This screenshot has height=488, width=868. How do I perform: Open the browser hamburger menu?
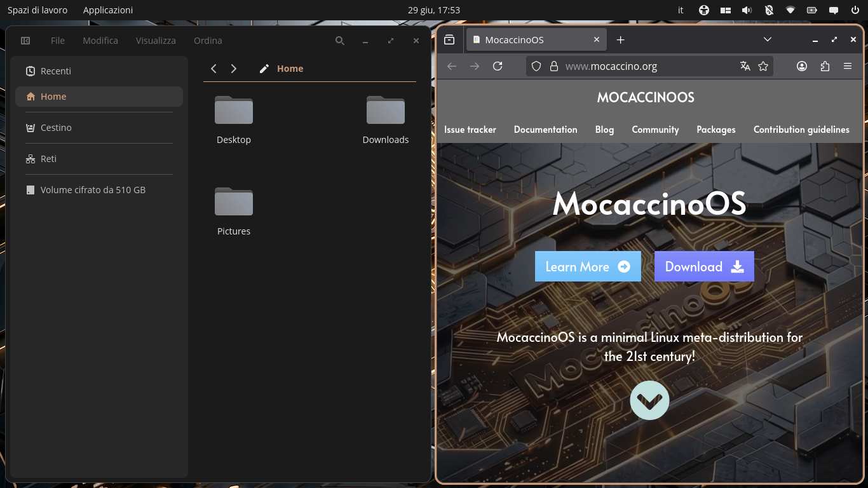(x=848, y=66)
